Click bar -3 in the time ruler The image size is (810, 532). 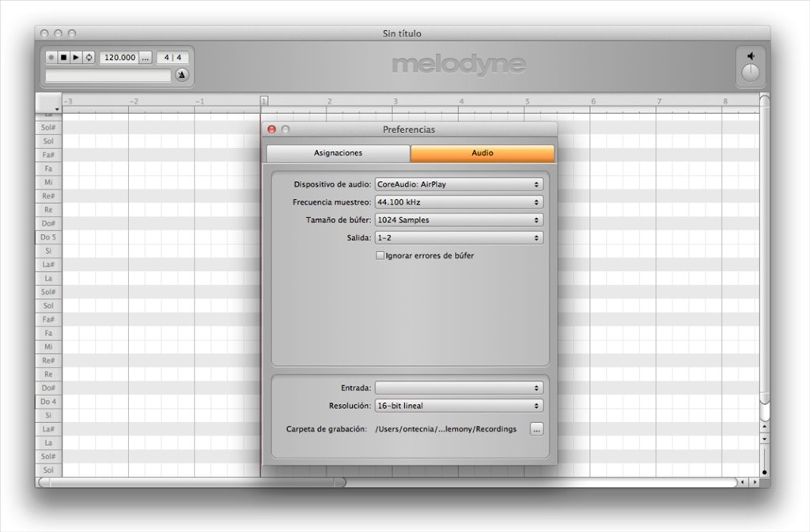pyautogui.click(x=68, y=101)
